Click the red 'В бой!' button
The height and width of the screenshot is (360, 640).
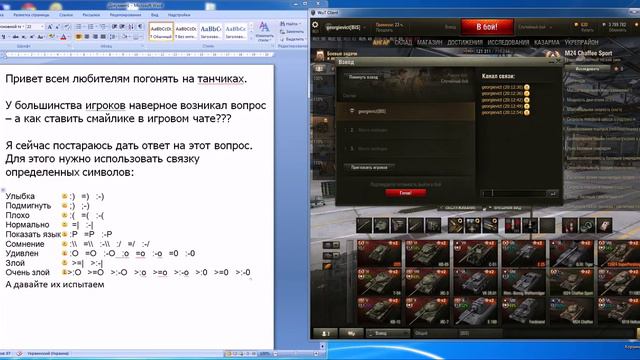(x=487, y=27)
